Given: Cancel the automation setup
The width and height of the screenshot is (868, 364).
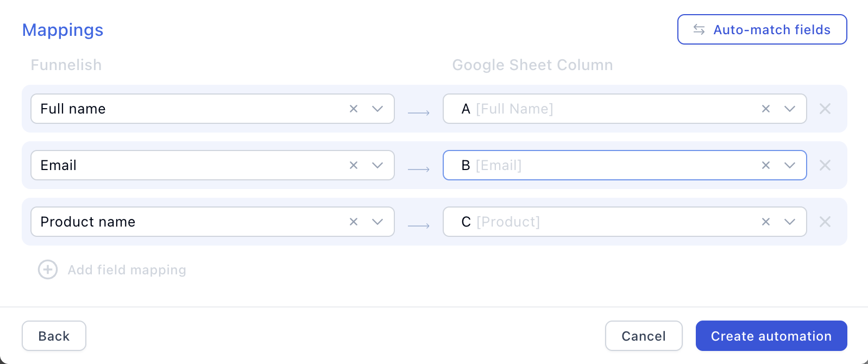Looking at the screenshot, I should (x=644, y=336).
